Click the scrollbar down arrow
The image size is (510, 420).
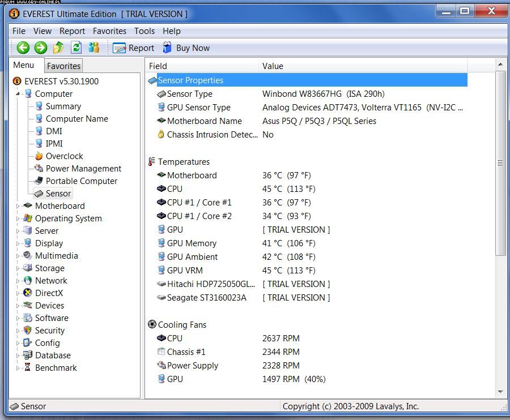point(500,392)
